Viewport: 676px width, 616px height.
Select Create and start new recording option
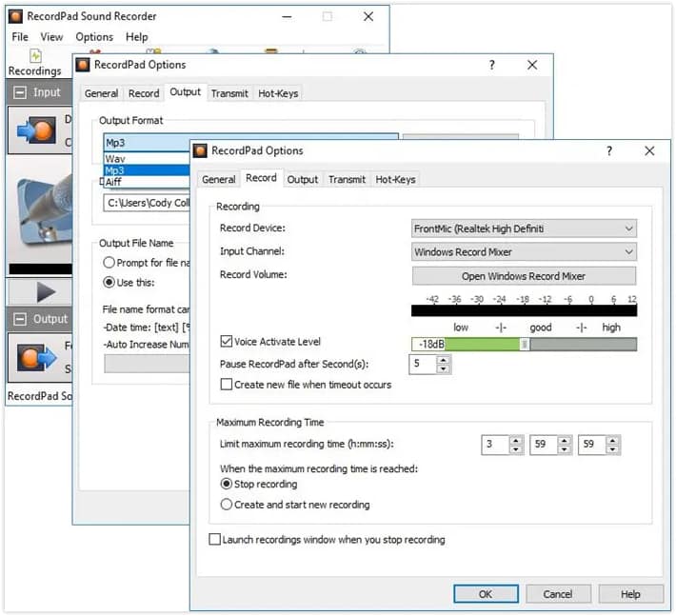pos(227,505)
